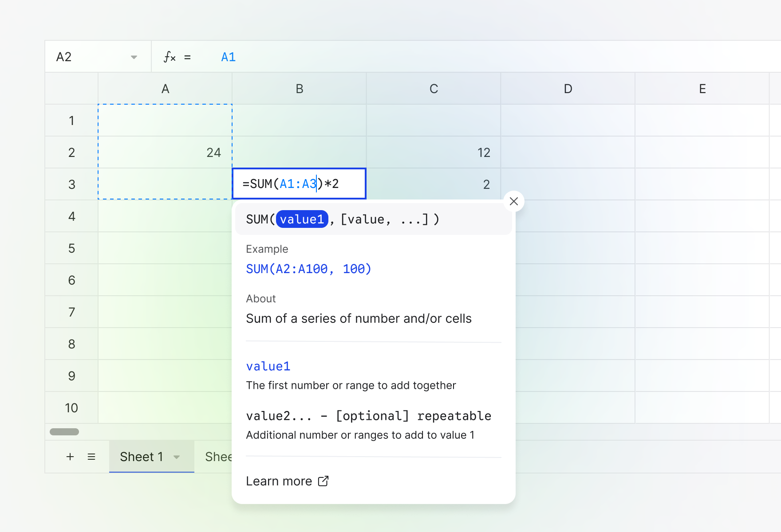Image resolution: width=781 pixels, height=532 pixels.
Task: Open Sheet 1 tab options arrow
Action: (177, 457)
